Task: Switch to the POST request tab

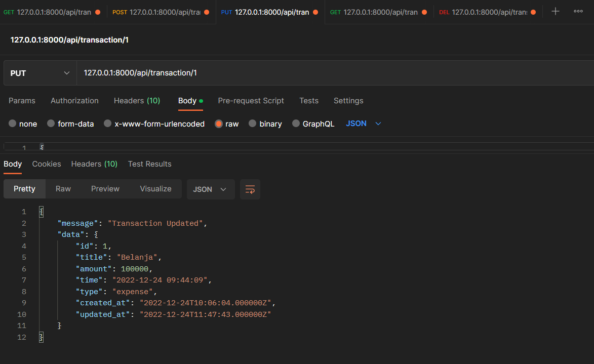Action: 161,12
